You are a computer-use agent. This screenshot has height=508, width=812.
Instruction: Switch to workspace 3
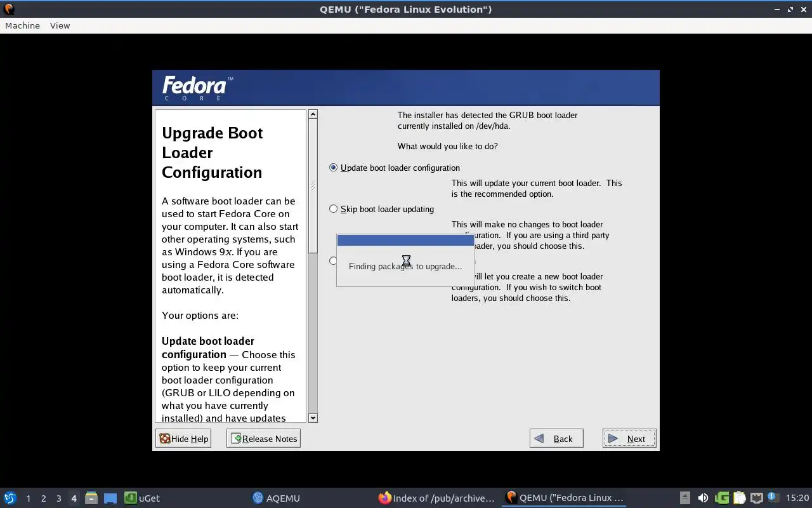click(58, 498)
